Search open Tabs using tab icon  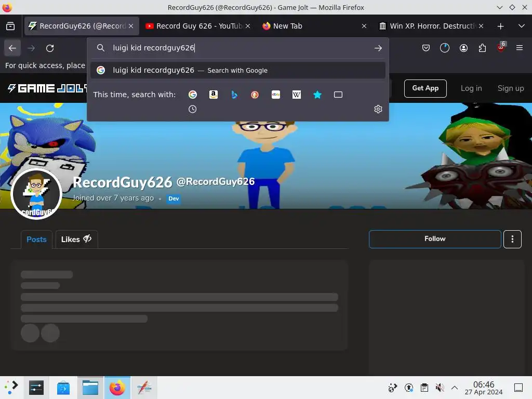coord(338,95)
